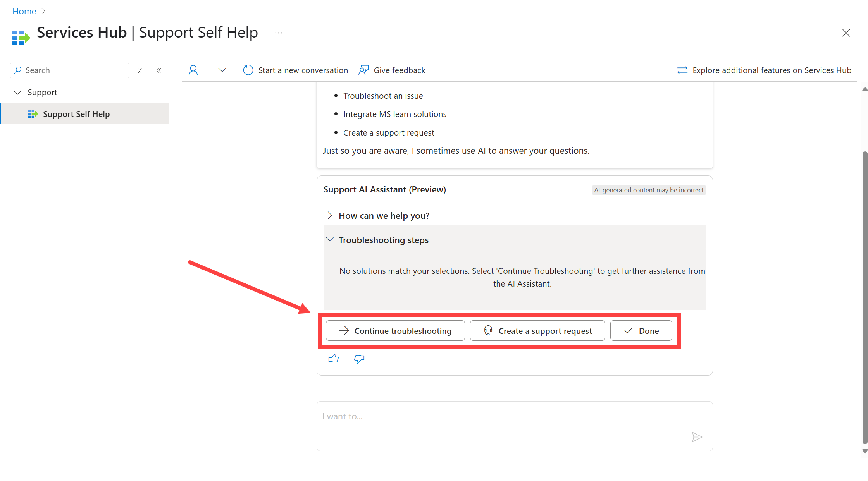Collapse the Troubleshooting steps section
The image size is (868, 481).
[x=329, y=240]
